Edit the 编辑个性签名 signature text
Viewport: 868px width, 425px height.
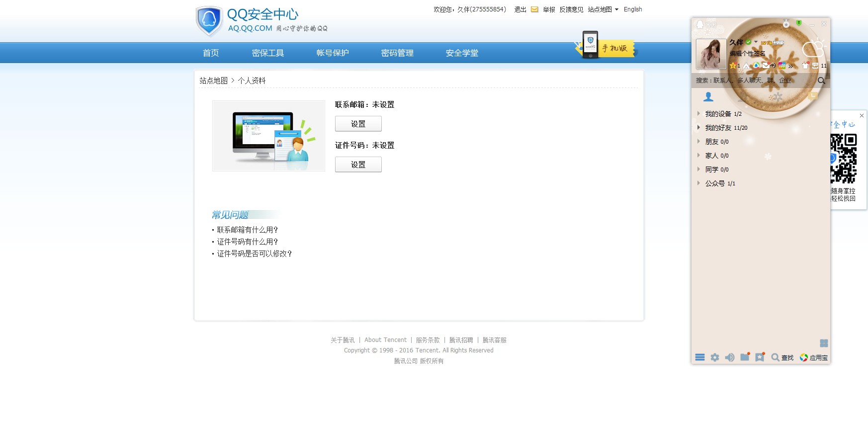point(747,54)
